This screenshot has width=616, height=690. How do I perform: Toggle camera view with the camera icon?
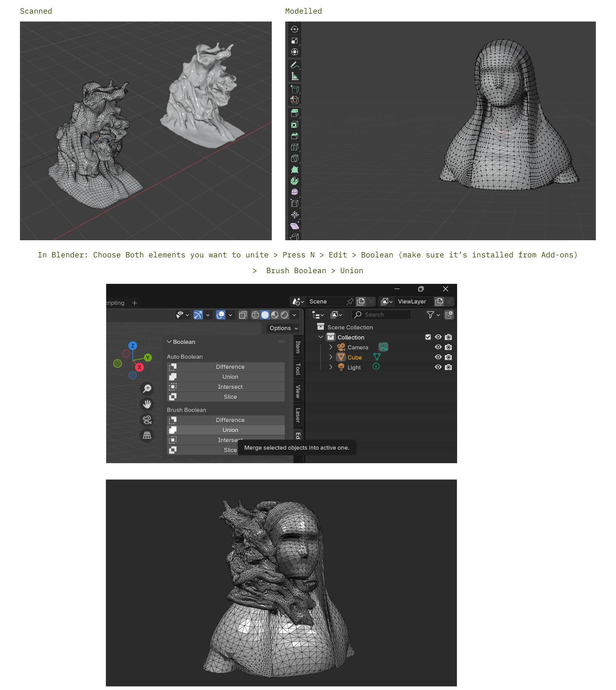tap(147, 420)
